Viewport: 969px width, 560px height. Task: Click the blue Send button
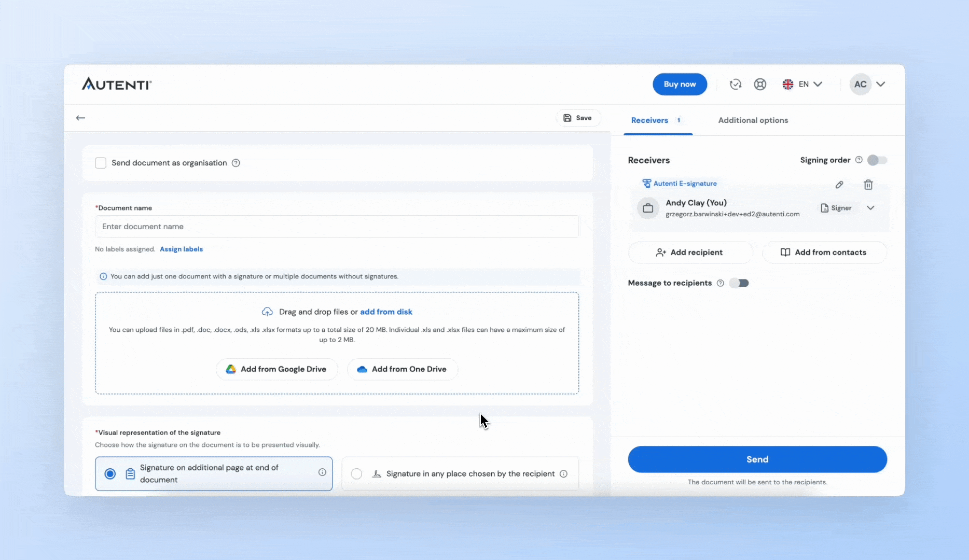757,459
